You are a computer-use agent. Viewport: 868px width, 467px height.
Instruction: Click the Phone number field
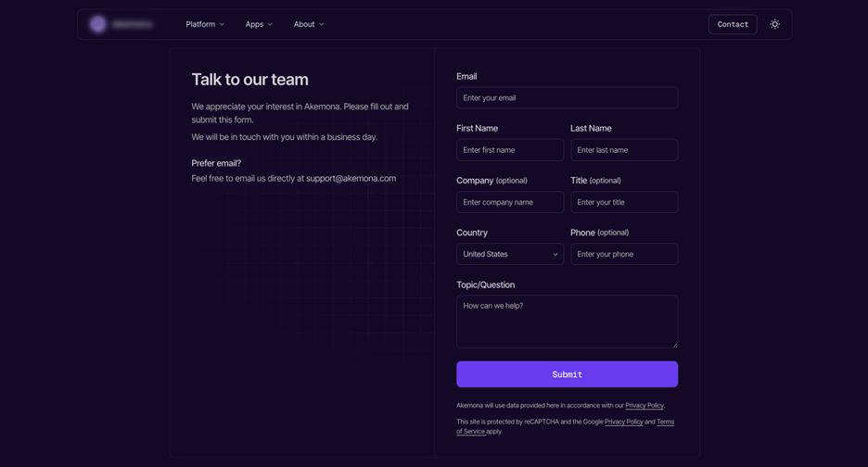(x=623, y=254)
